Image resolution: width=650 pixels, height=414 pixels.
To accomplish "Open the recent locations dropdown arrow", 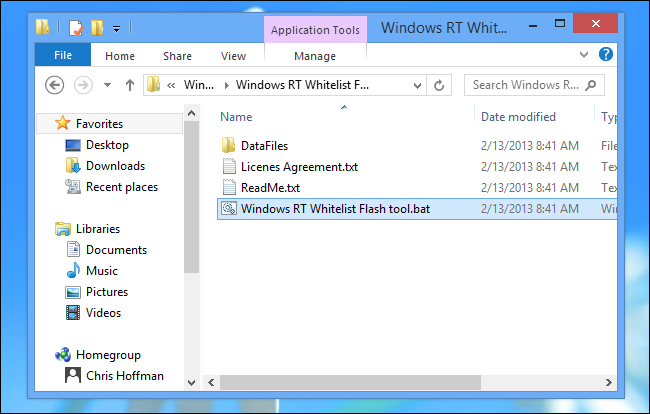I will click(x=107, y=85).
